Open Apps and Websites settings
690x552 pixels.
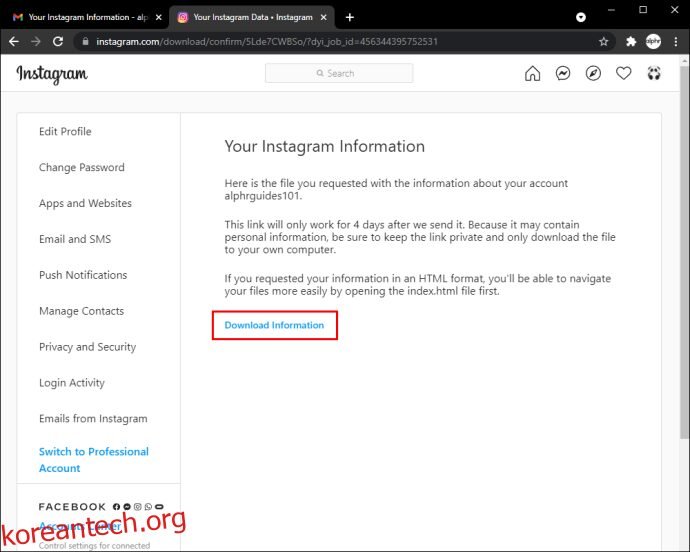click(85, 203)
